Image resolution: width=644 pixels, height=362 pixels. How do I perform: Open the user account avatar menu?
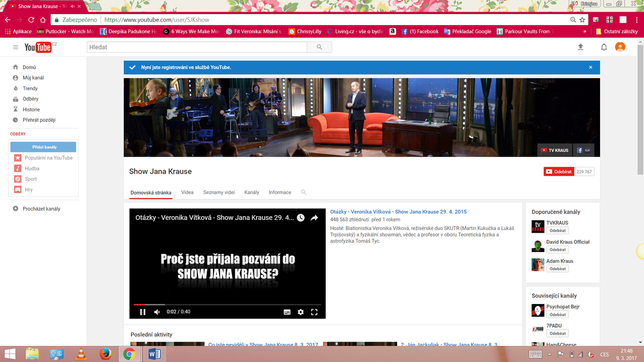tap(620, 47)
